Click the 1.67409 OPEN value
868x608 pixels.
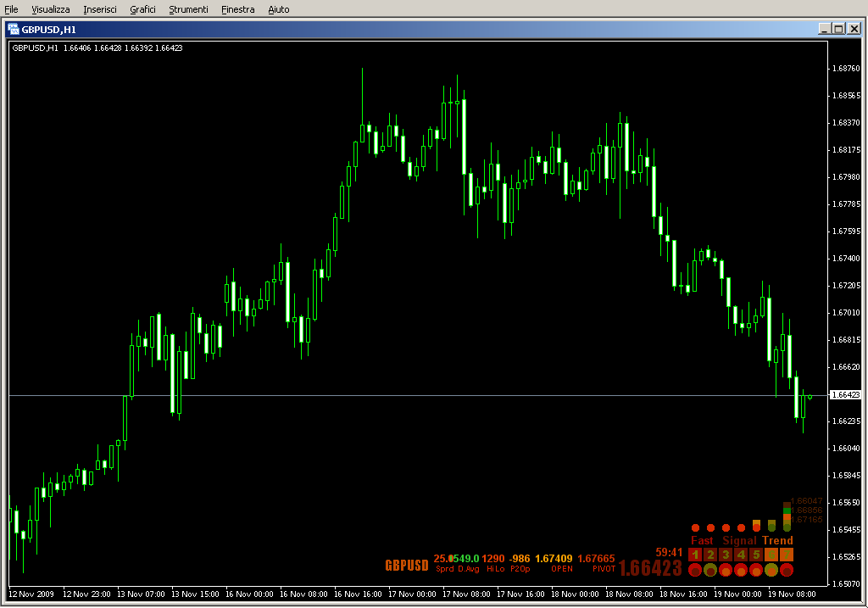point(554,559)
